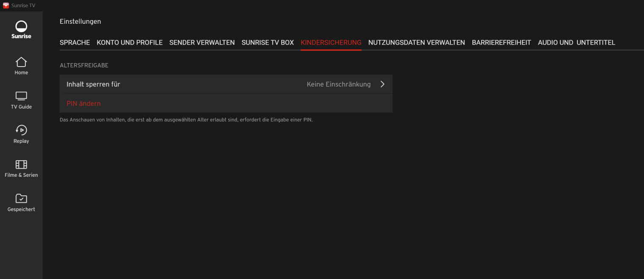Open Replay from the sidebar
644x279 pixels.
point(21,130)
